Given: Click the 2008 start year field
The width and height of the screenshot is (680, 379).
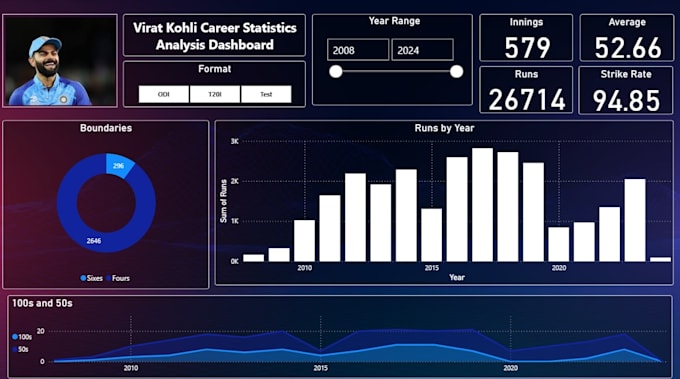Looking at the screenshot, I should pos(358,50).
